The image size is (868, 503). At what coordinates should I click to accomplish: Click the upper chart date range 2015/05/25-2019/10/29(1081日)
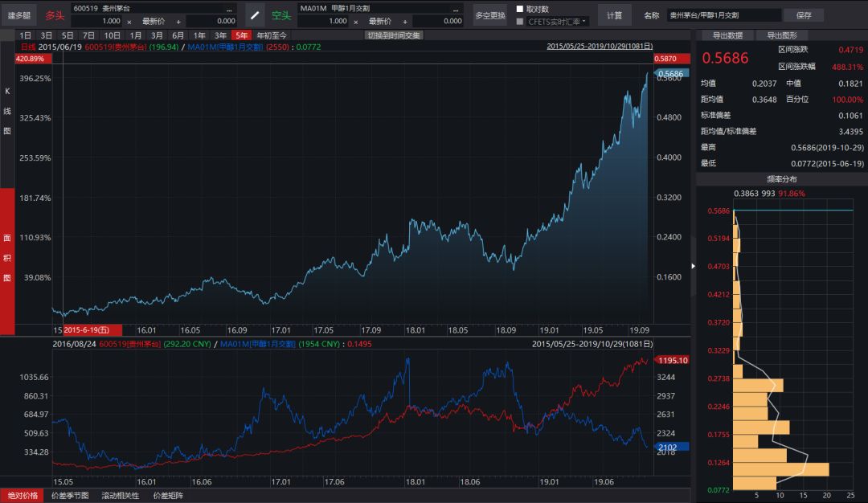pyautogui.click(x=600, y=47)
